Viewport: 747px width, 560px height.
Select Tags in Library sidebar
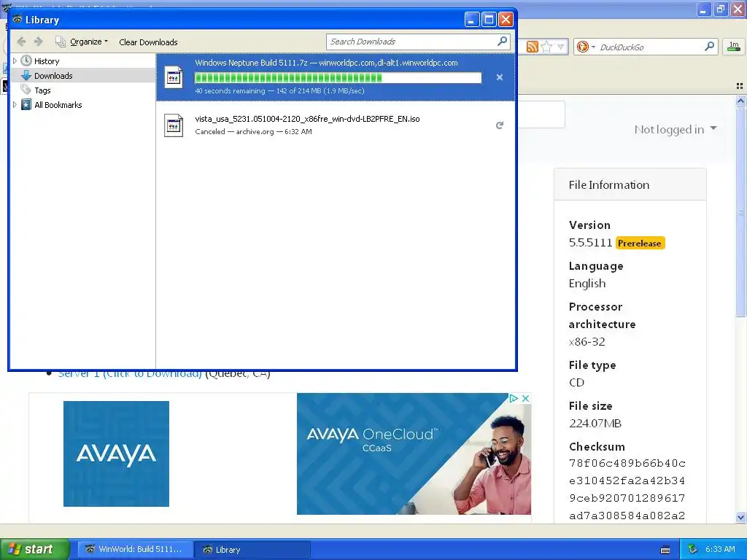(x=42, y=90)
